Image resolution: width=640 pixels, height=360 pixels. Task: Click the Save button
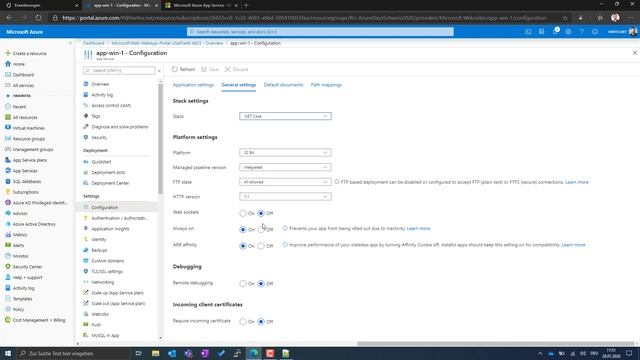pyautogui.click(x=210, y=69)
